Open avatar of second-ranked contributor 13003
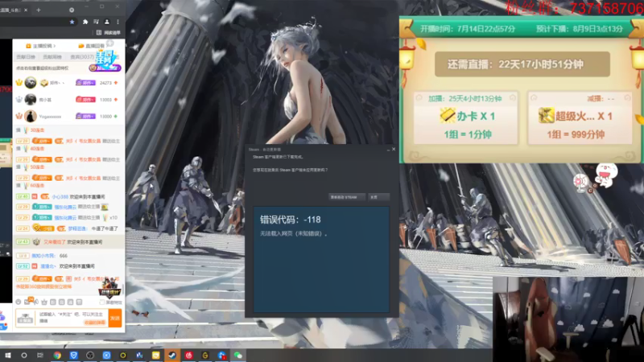This screenshot has height=362, width=644. point(31,99)
